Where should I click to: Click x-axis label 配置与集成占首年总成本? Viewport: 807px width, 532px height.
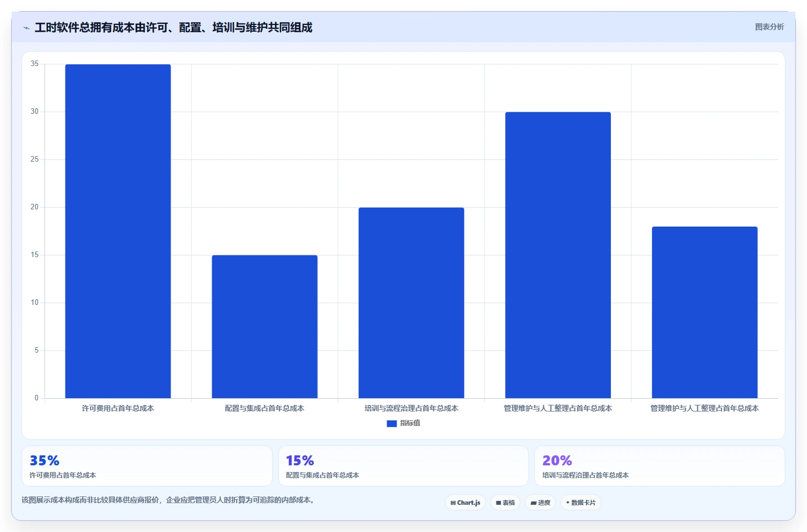pos(264,408)
